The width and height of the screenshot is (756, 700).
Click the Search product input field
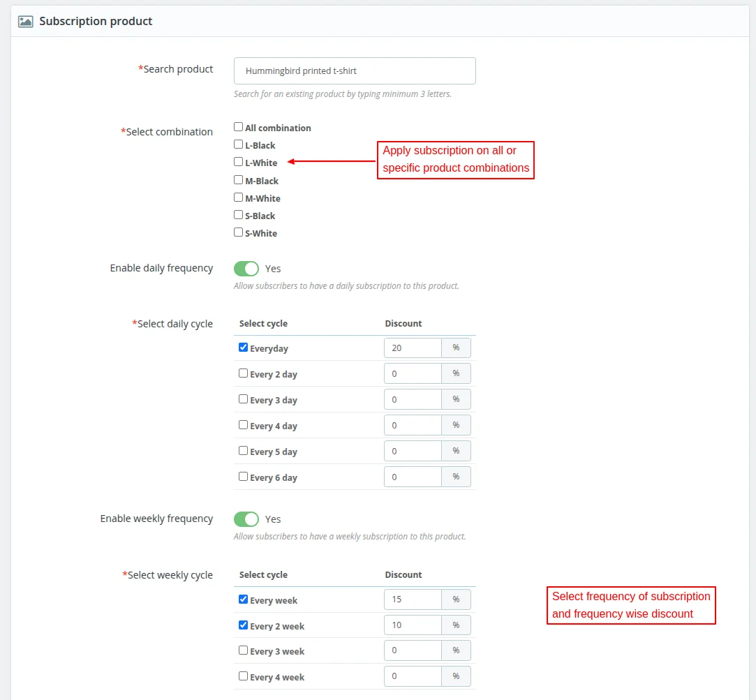pyautogui.click(x=355, y=70)
